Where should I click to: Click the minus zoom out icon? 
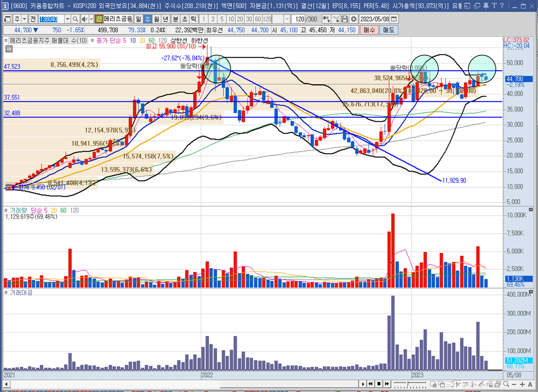514,384
